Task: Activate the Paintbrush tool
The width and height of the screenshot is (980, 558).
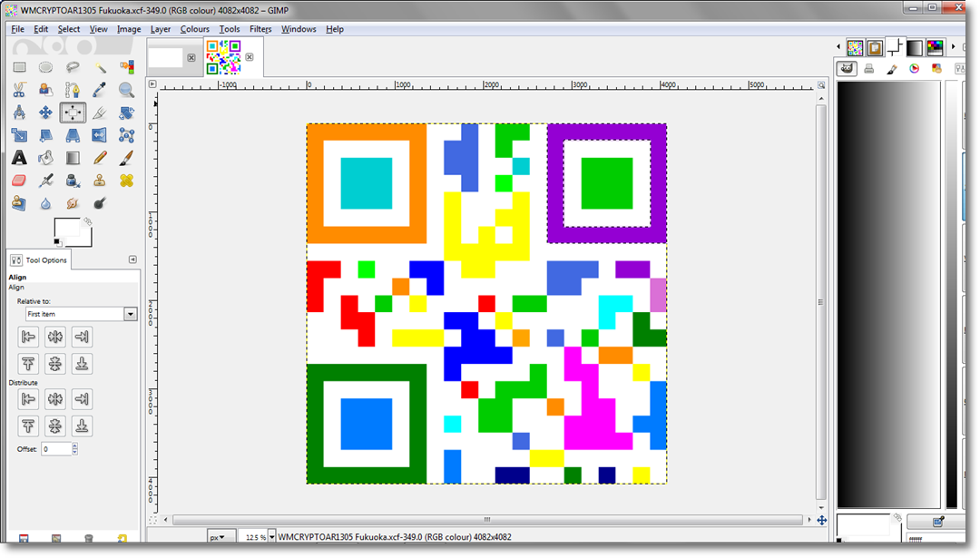Action: point(126,158)
